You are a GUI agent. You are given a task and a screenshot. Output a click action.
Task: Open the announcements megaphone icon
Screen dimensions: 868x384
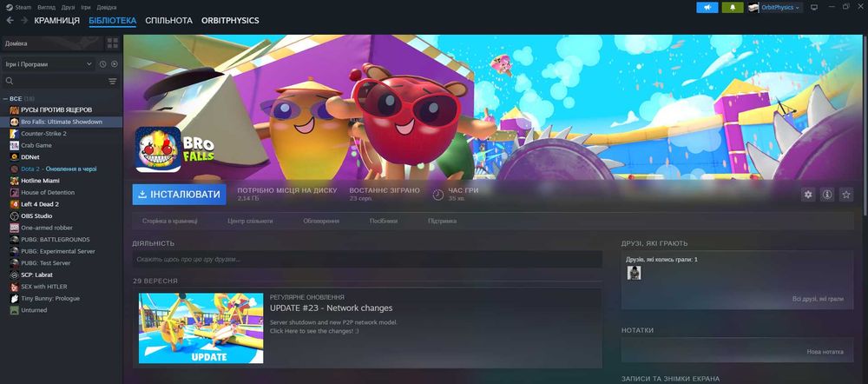point(707,7)
